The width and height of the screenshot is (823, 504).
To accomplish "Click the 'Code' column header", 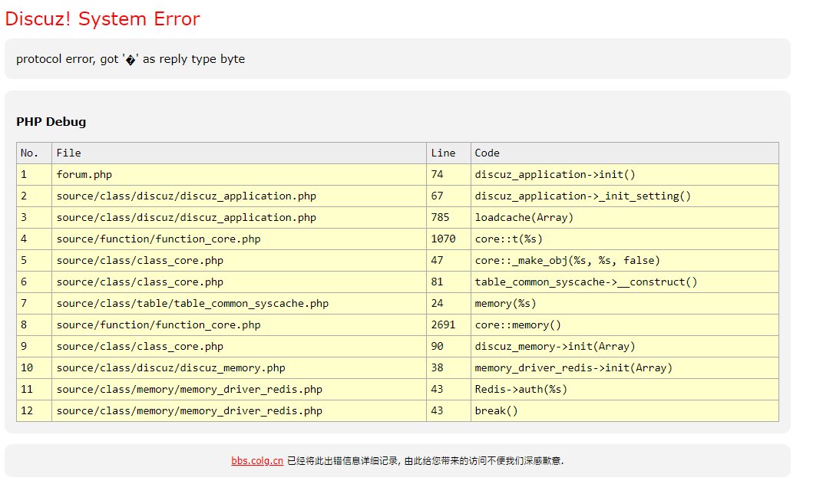I will (625, 153).
